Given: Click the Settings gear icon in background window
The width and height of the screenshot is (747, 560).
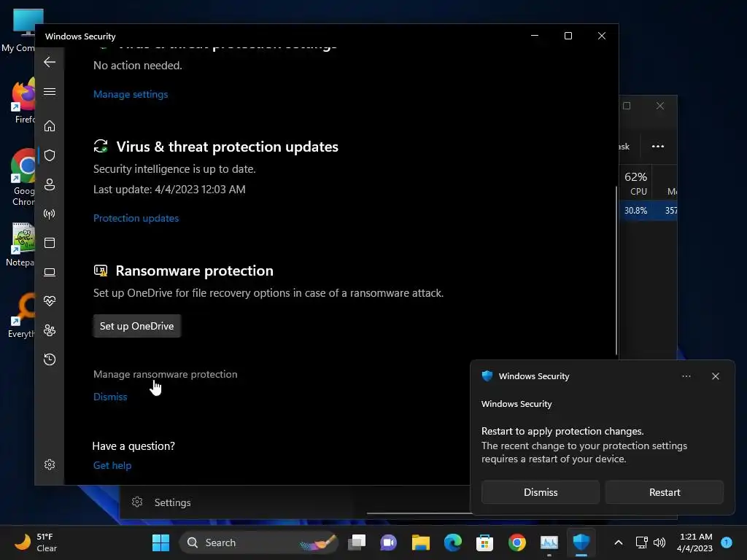Looking at the screenshot, I should click(137, 502).
